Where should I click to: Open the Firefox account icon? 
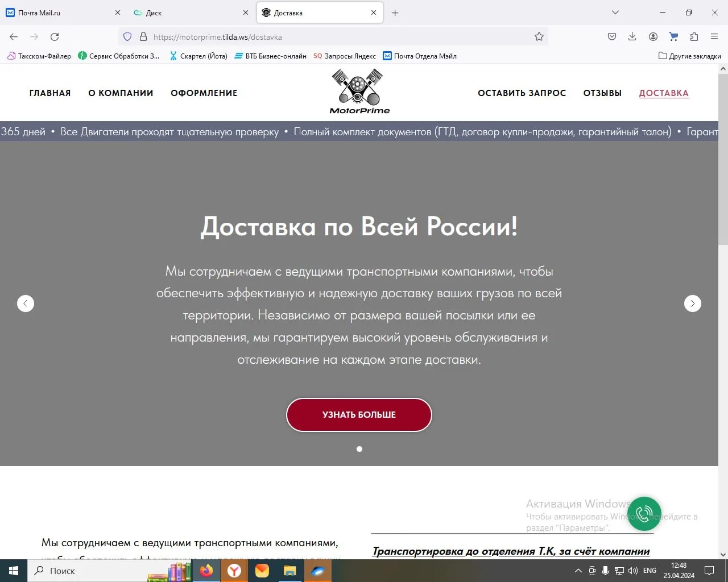(653, 37)
